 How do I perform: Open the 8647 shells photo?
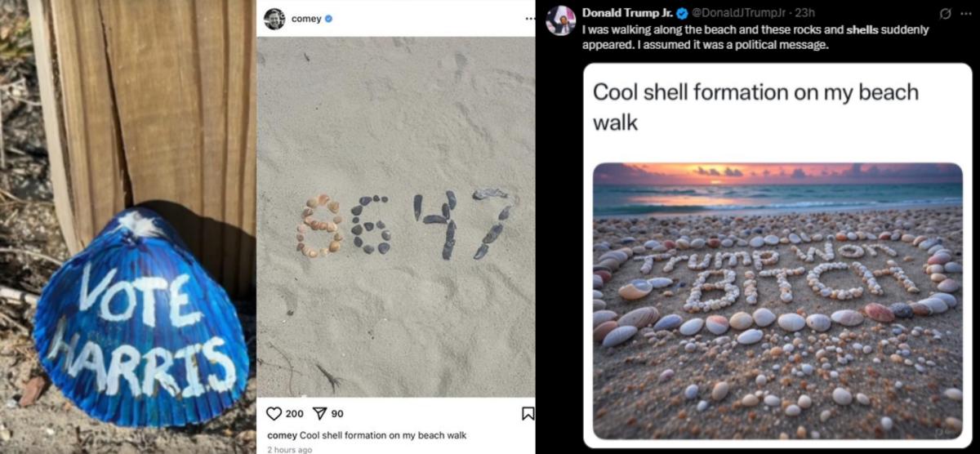[x=396, y=216]
